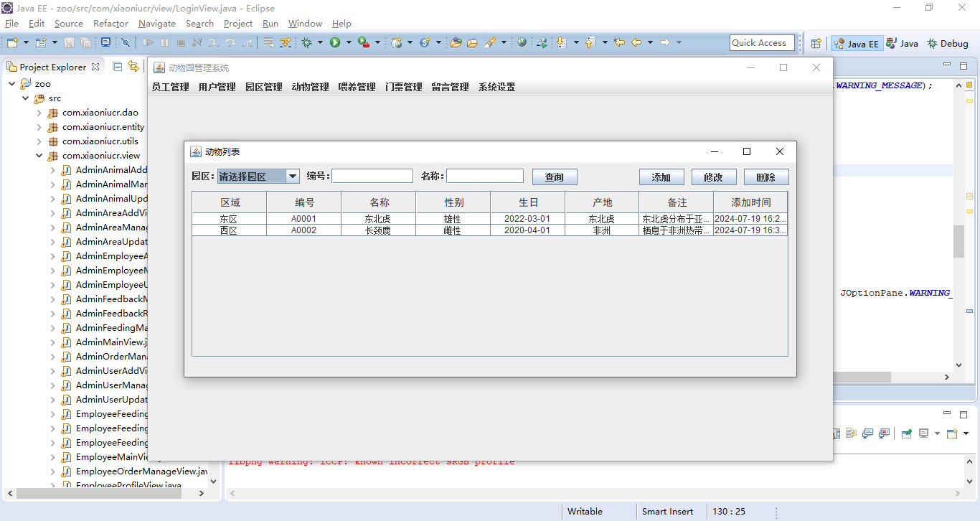The width and height of the screenshot is (980, 521).
Task: Expand the com.xiaoniucr.dao package
Action: pyautogui.click(x=39, y=113)
